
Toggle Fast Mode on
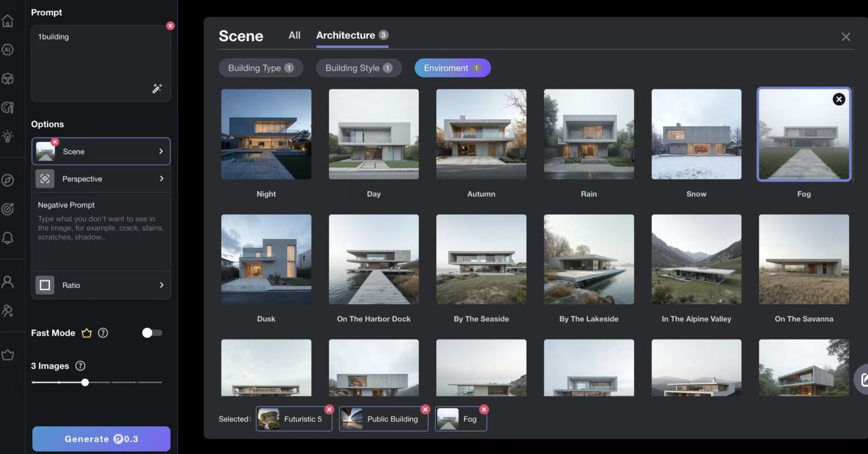pos(151,333)
